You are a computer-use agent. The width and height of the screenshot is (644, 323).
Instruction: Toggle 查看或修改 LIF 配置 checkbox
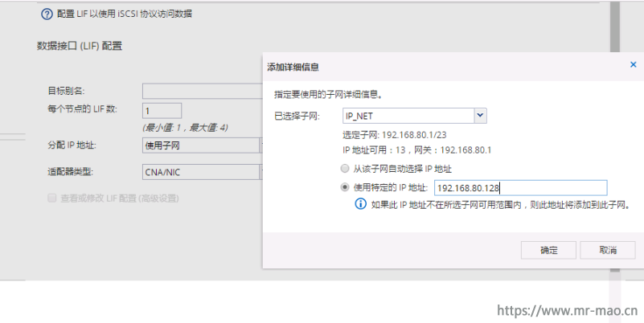[51, 198]
